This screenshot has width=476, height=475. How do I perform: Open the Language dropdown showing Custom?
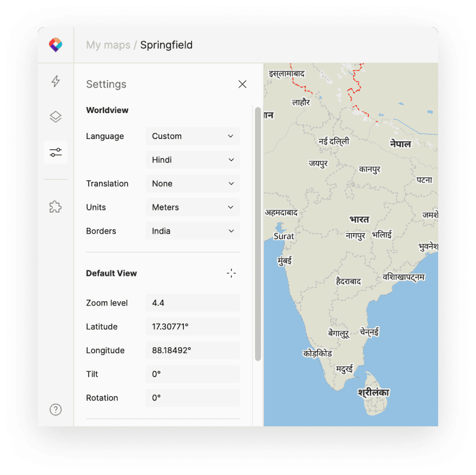[193, 136]
